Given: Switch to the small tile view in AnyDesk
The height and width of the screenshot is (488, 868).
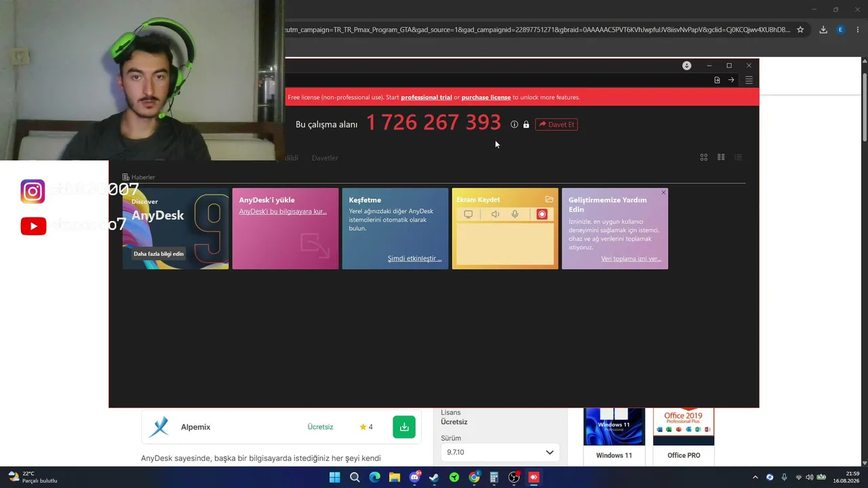Looking at the screenshot, I should click(721, 157).
